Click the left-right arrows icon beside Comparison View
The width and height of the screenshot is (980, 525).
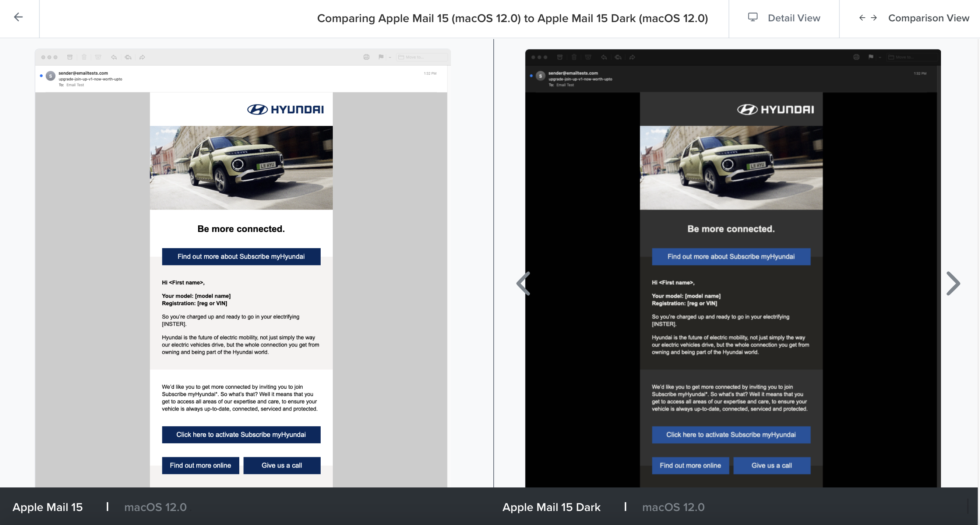pyautogui.click(x=868, y=18)
